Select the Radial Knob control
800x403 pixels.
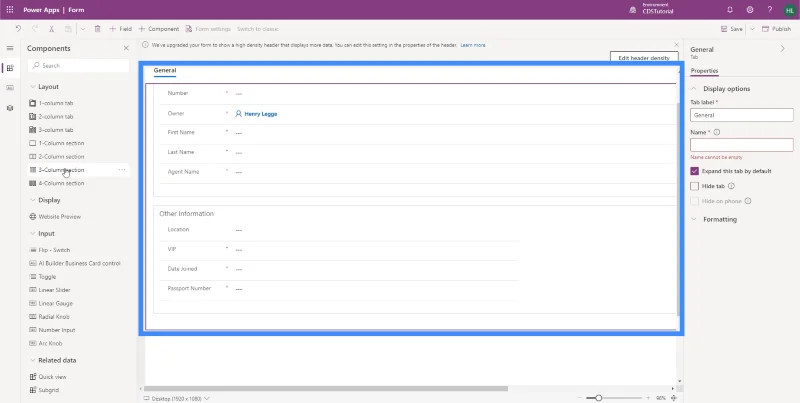[49, 317]
